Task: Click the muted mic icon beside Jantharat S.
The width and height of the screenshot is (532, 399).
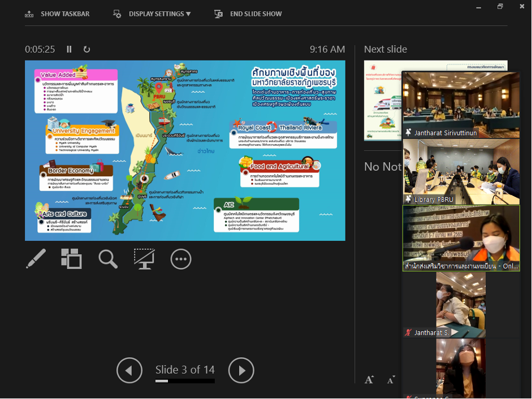Action: (408, 333)
